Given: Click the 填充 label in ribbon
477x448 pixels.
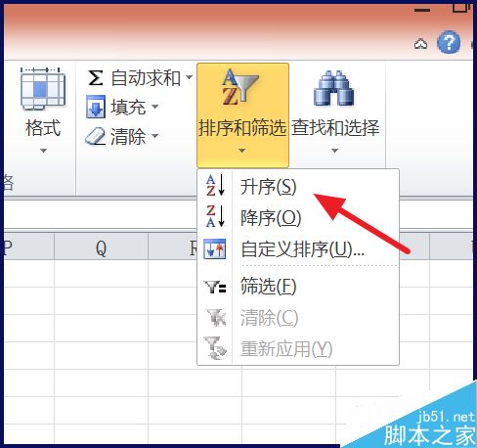Looking at the screenshot, I should (128, 107).
